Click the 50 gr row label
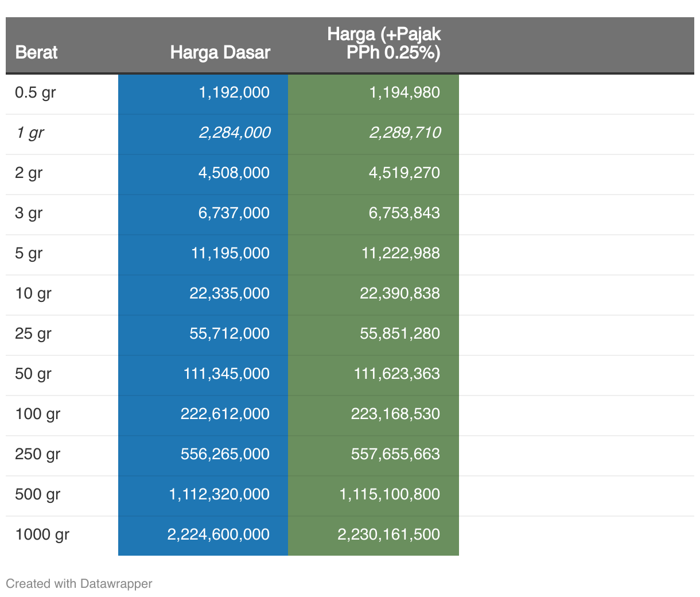 (x=33, y=374)
